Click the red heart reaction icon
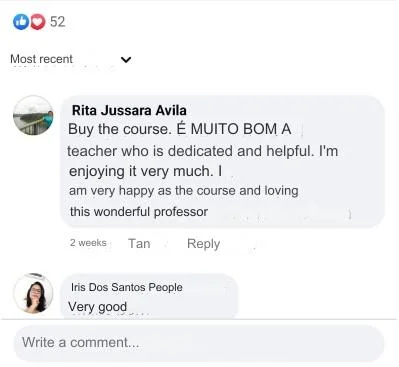399x367 pixels. [x=38, y=22]
